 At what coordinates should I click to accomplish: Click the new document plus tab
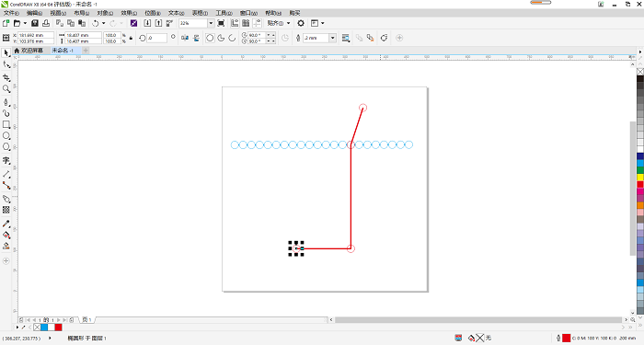[86, 51]
